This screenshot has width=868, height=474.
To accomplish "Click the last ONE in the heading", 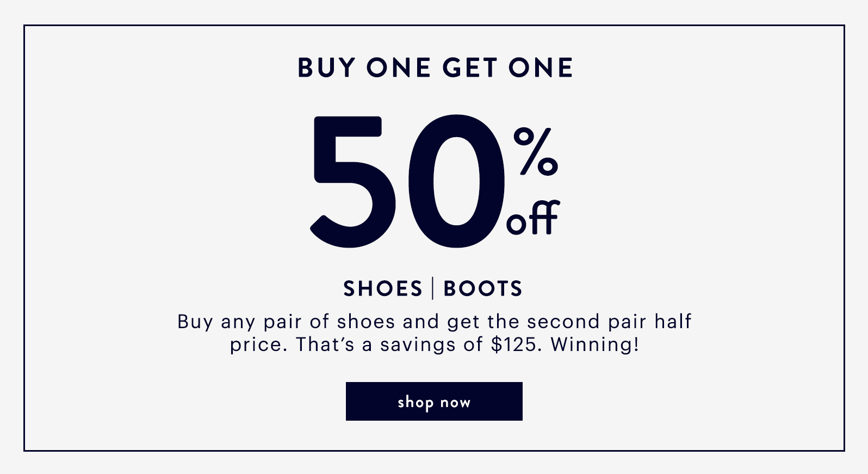I will tap(541, 68).
